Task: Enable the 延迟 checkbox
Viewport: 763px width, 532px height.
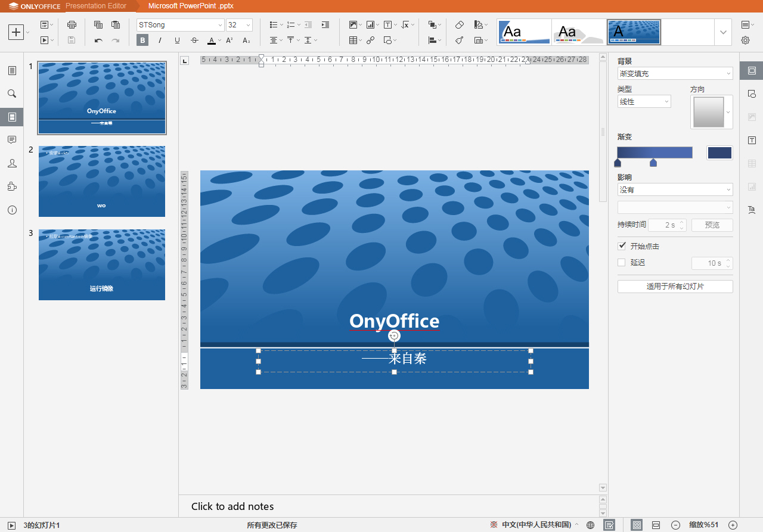Action: click(622, 262)
